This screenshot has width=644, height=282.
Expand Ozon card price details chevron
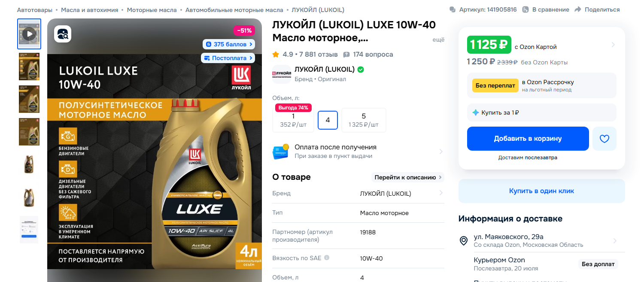tap(613, 45)
